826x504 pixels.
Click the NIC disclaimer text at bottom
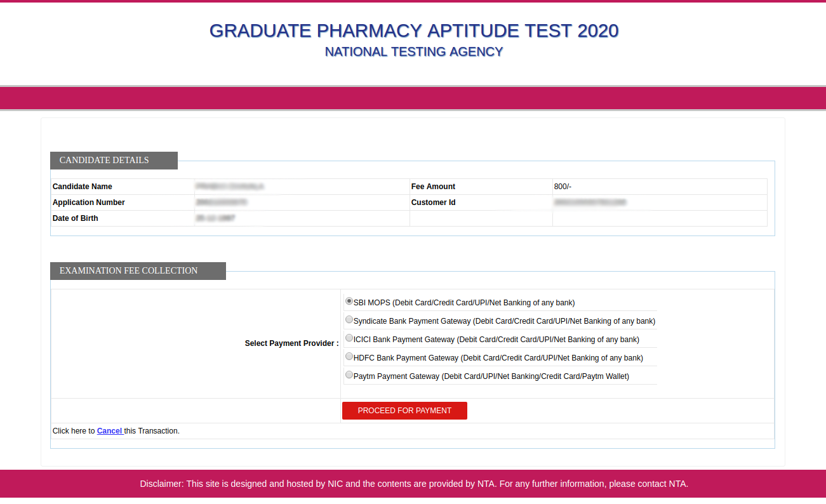point(413,484)
